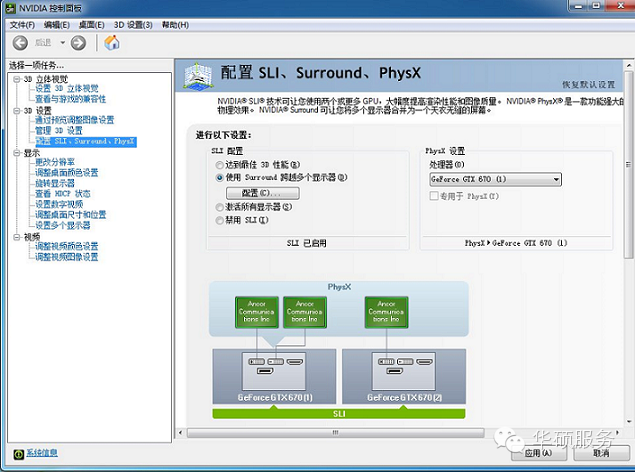Open back history dropdown arrow
635x472 pixels.
tap(62, 43)
